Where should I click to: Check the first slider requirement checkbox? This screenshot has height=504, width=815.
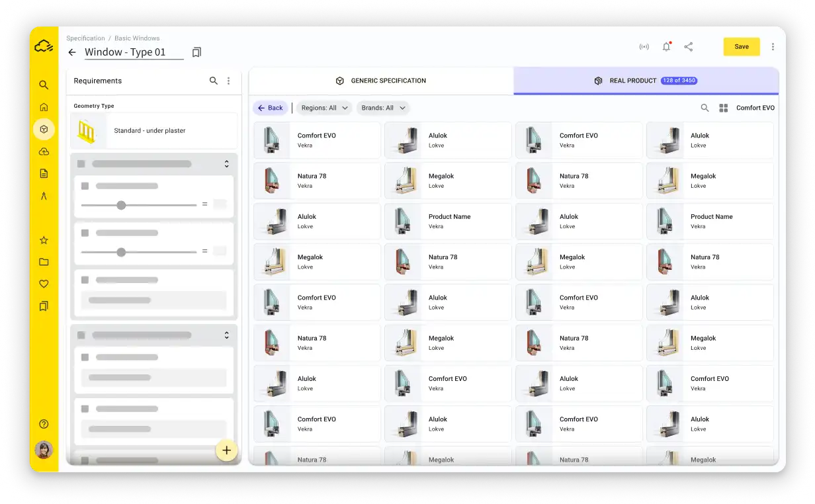[x=85, y=187]
